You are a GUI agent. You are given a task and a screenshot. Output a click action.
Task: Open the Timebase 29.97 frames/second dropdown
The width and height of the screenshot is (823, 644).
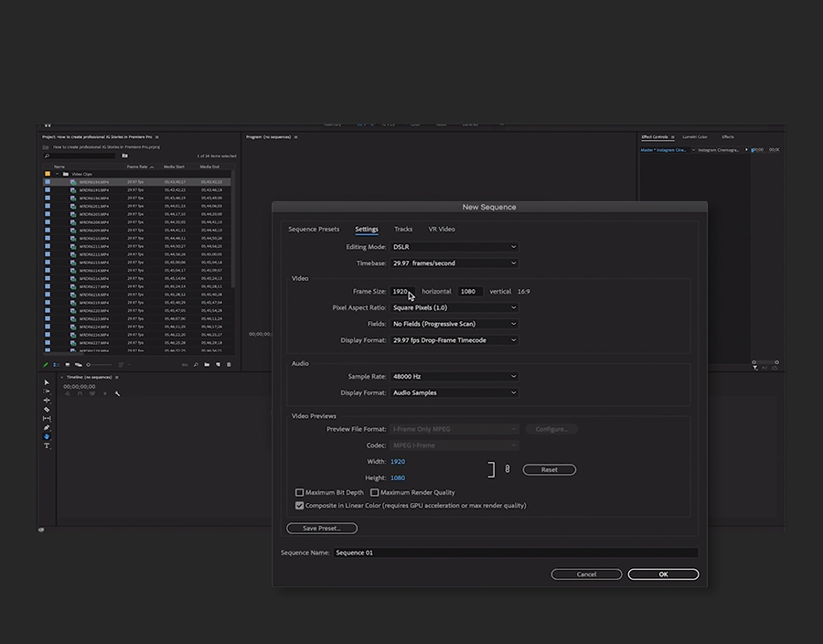454,263
